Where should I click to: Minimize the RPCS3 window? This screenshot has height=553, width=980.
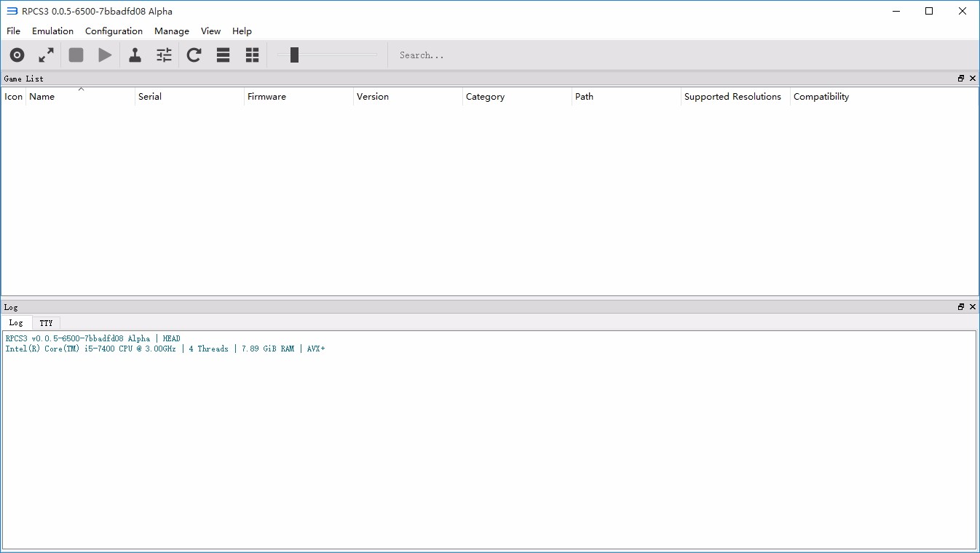tap(896, 11)
